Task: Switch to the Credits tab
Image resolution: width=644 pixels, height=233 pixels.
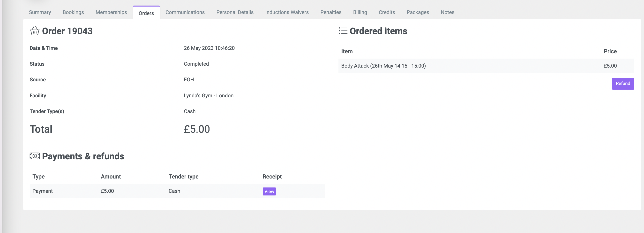Action: tap(387, 12)
